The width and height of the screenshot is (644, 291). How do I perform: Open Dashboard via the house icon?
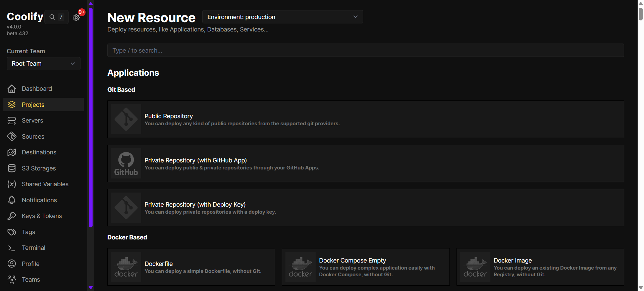(12, 89)
